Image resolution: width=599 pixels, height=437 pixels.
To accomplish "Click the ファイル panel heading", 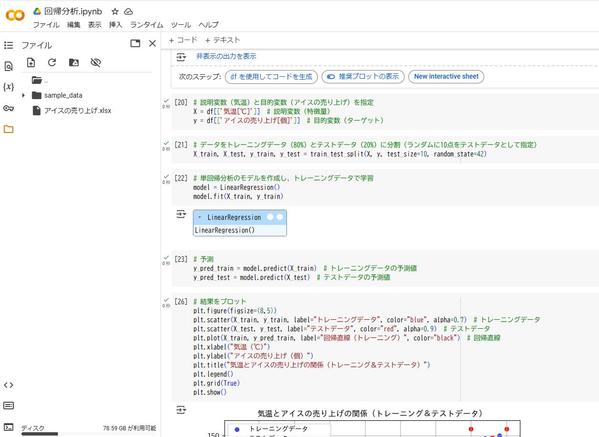I will click(x=37, y=45).
